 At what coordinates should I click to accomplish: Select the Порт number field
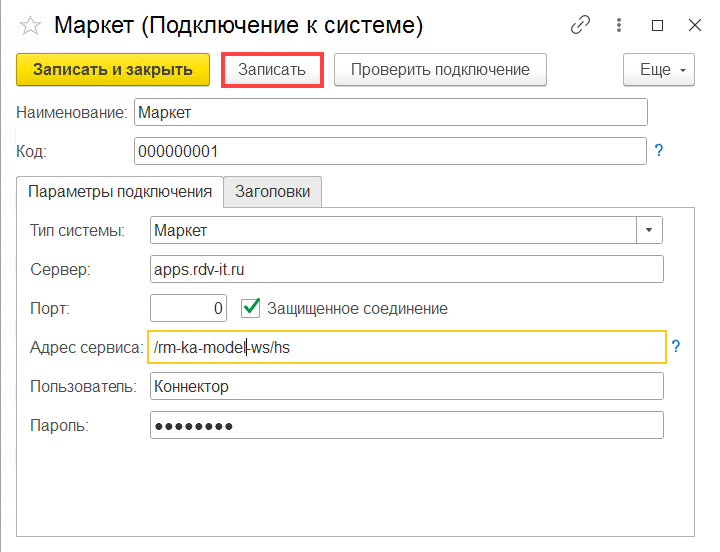pyautogui.click(x=188, y=308)
